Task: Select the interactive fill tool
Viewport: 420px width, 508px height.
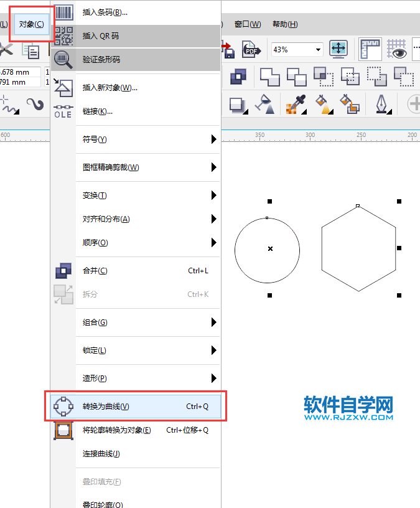Action: (324, 105)
